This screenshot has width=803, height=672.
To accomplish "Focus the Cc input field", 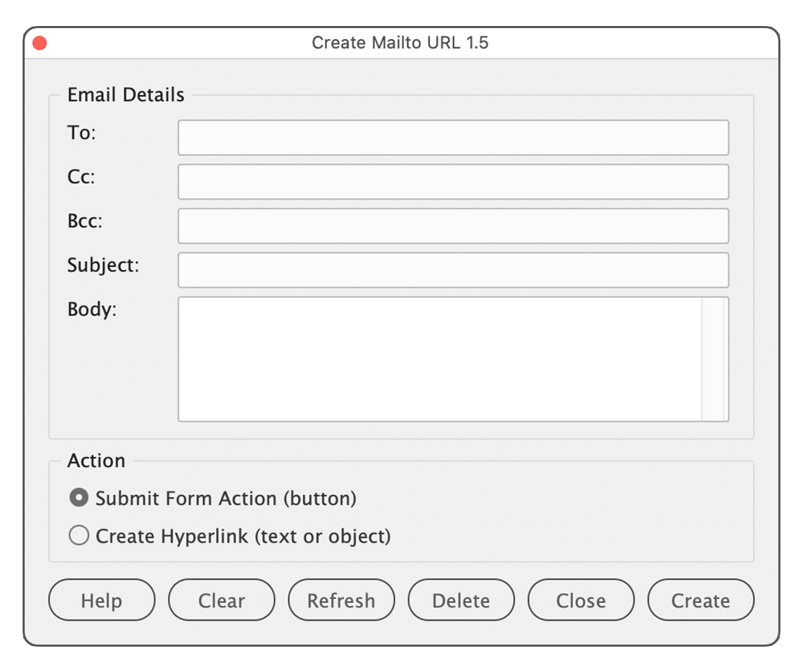I will click(x=453, y=182).
